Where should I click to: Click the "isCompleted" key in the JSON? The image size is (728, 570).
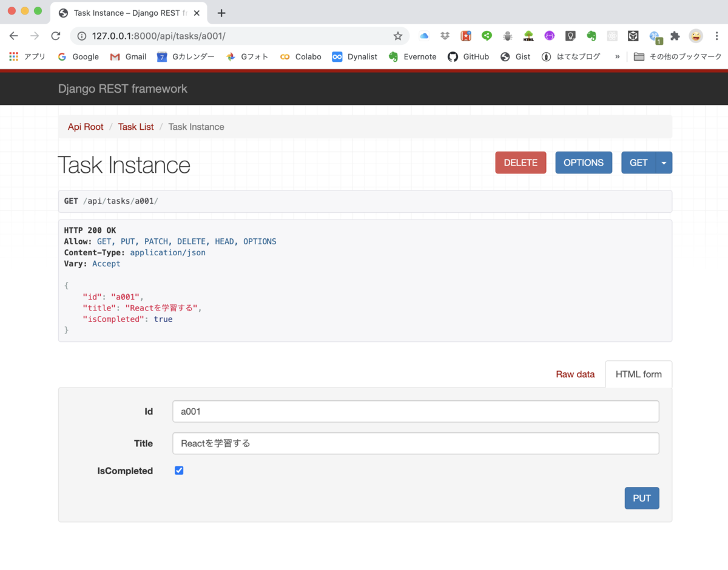(113, 319)
